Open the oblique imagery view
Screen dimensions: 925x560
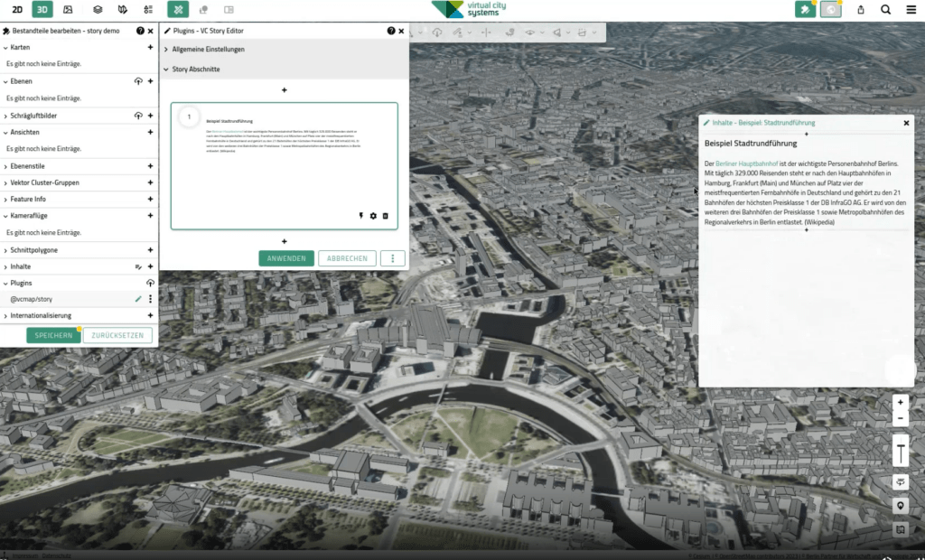point(68,9)
